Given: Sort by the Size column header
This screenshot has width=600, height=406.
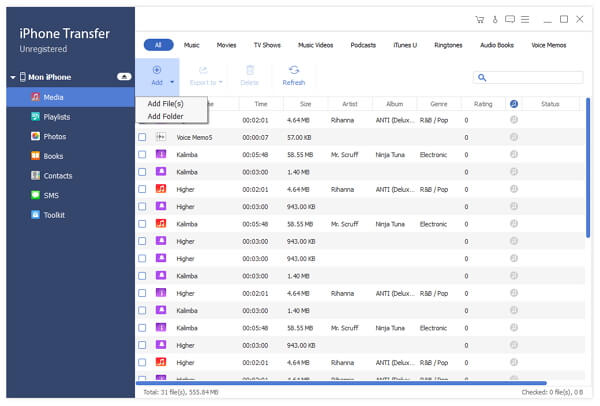Looking at the screenshot, I should tap(305, 104).
